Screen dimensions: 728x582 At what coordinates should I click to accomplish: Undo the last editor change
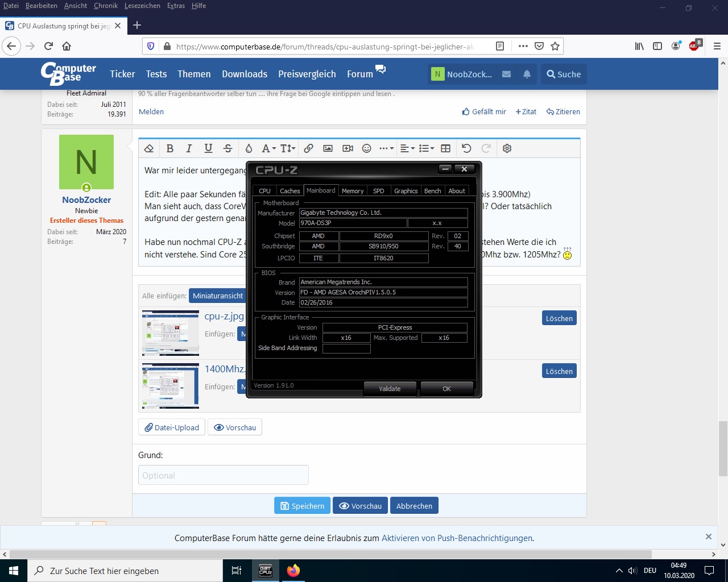tap(466, 148)
